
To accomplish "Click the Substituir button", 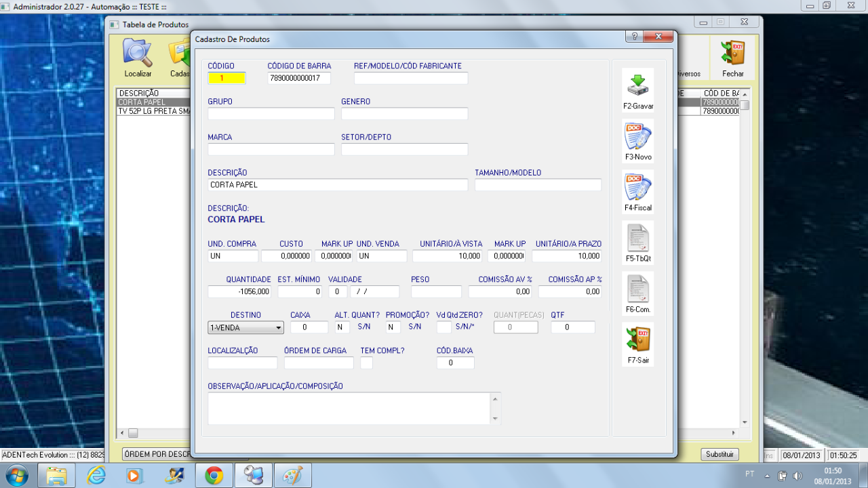I will (x=719, y=454).
